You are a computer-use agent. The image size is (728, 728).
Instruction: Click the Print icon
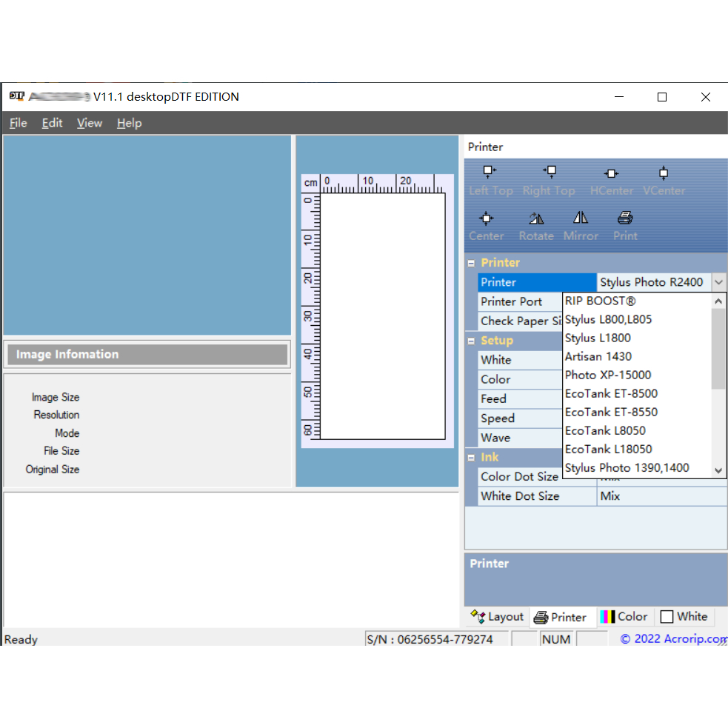(625, 218)
